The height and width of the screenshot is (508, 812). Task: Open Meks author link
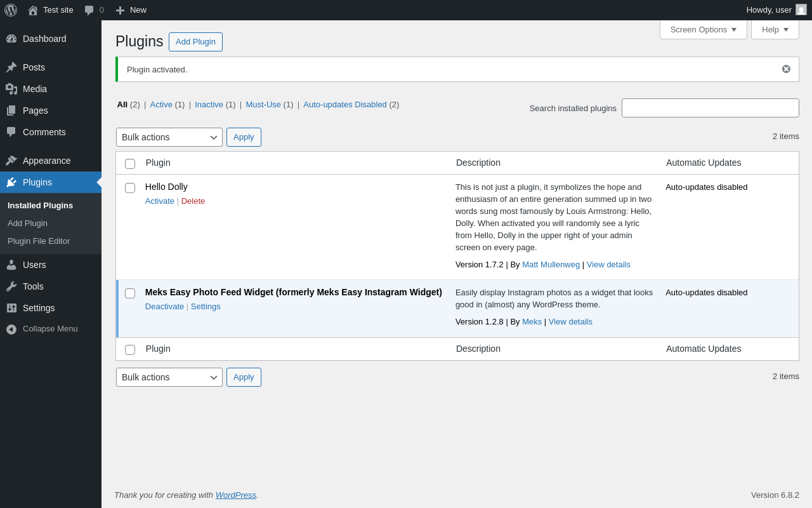[x=532, y=322]
